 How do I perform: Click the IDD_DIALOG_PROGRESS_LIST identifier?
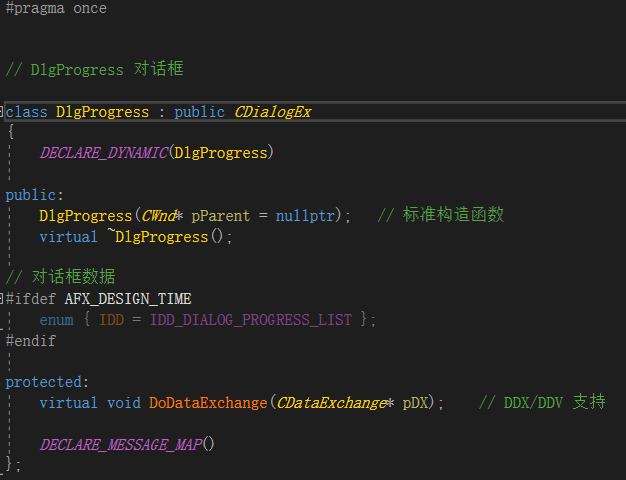tap(251, 320)
